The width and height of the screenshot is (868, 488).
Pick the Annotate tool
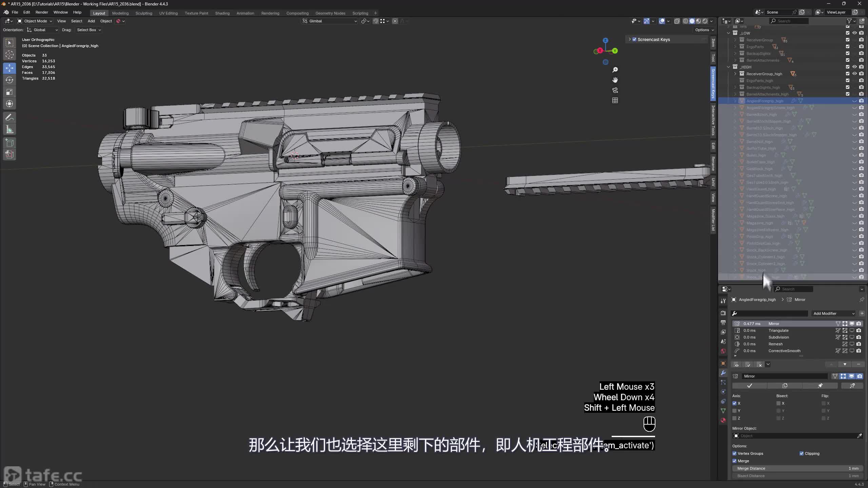tap(9, 118)
